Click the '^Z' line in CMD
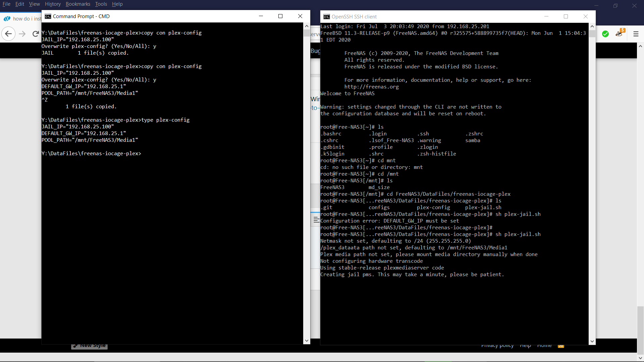 pyautogui.click(x=45, y=100)
